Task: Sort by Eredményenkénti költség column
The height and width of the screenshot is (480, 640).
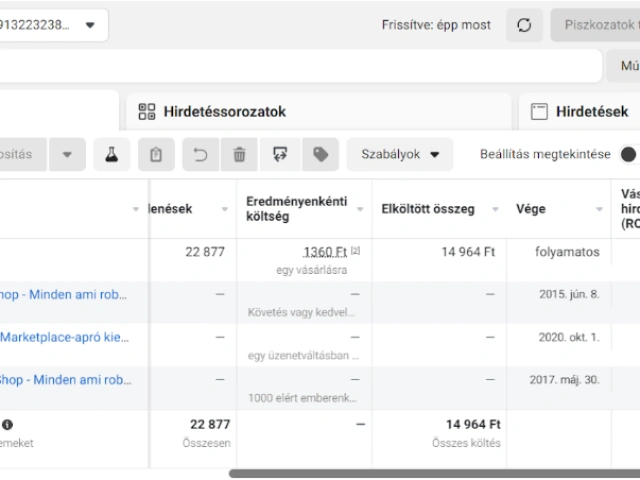Action: [297, 209]
